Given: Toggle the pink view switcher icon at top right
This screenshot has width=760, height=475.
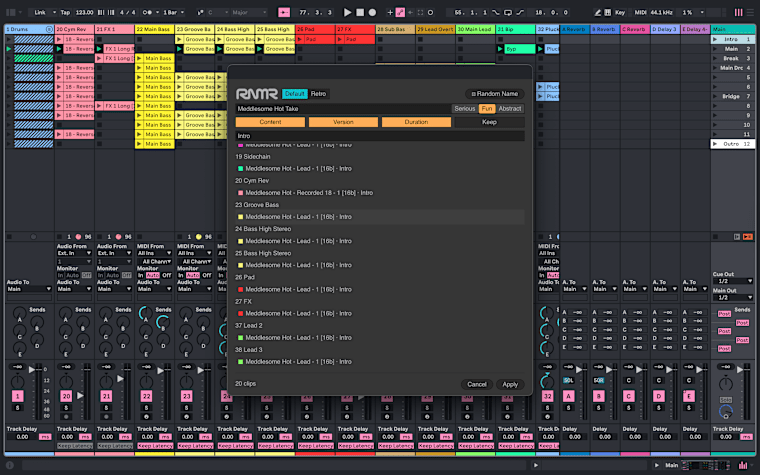Looking at the screenshot, I should point(738,12).
